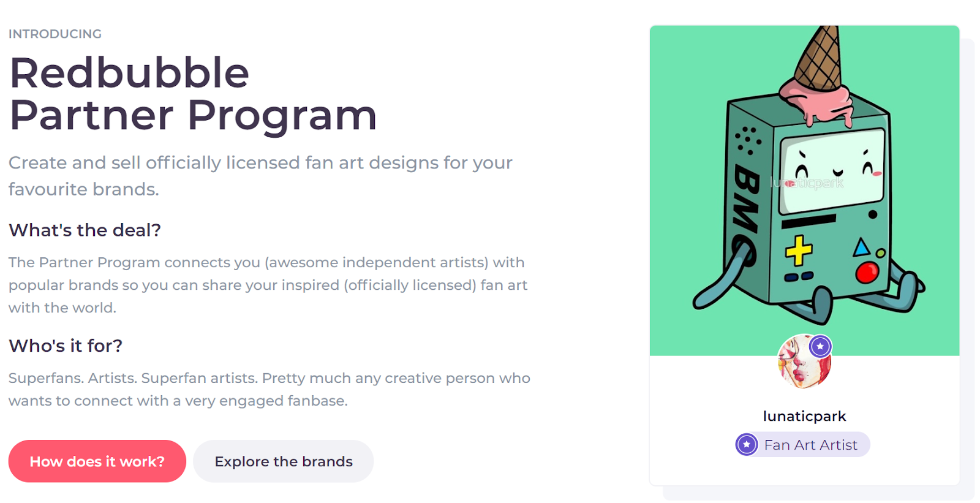Click the 'INTRODUCING' label
This screenshot has height=503, width=980.
pyautogui.click(x=55, y=34)
